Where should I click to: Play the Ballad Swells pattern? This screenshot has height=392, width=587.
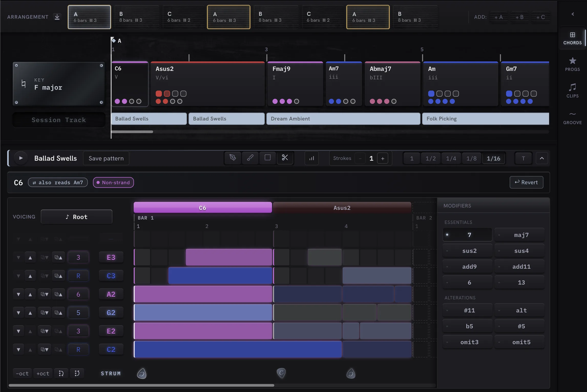click(21, 158)
